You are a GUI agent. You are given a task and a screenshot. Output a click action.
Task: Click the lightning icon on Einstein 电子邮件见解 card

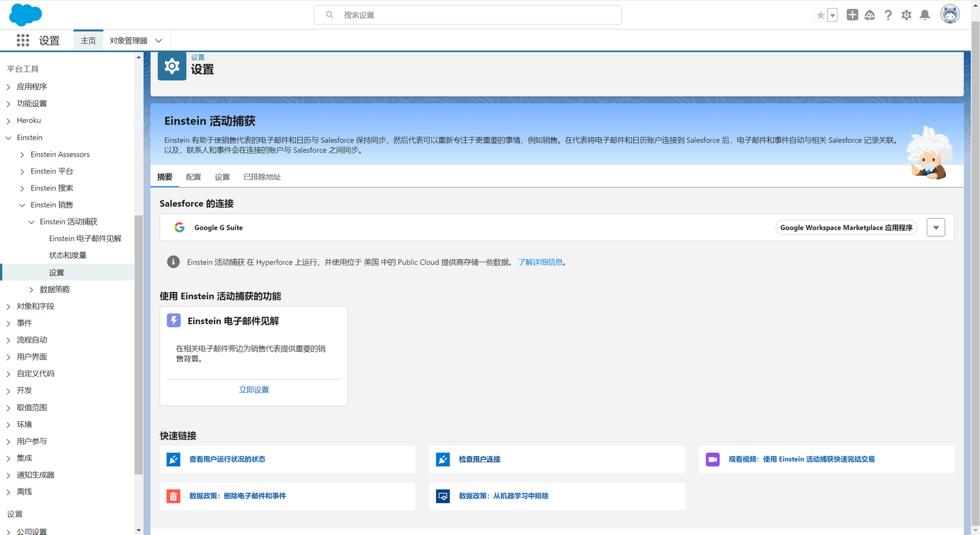pyautogui.click(x=174, y=320)
